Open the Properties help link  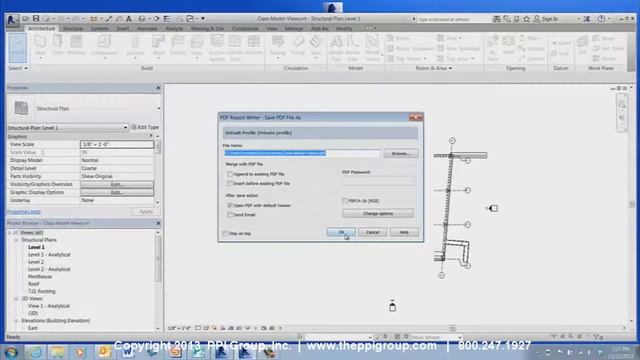[x=24, y=212]
